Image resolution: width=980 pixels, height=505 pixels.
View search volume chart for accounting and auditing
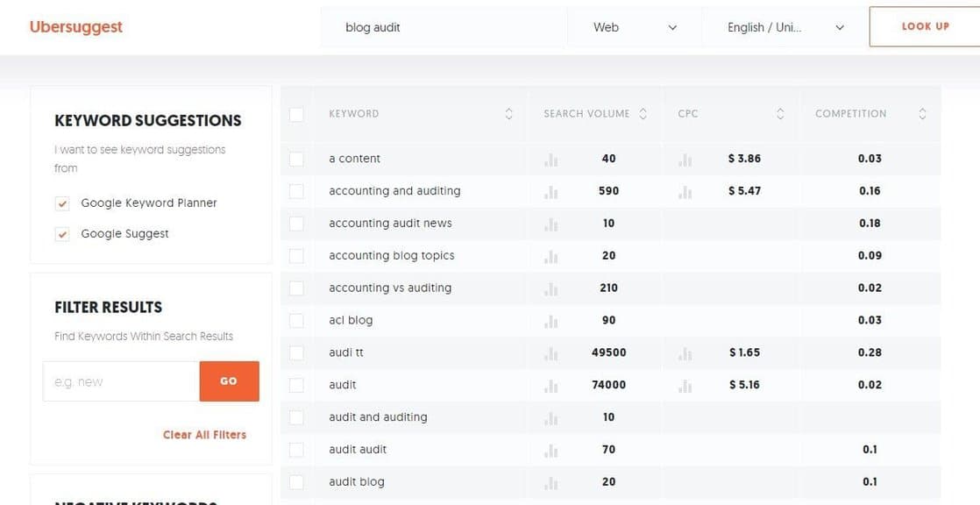tap(550, 191)
